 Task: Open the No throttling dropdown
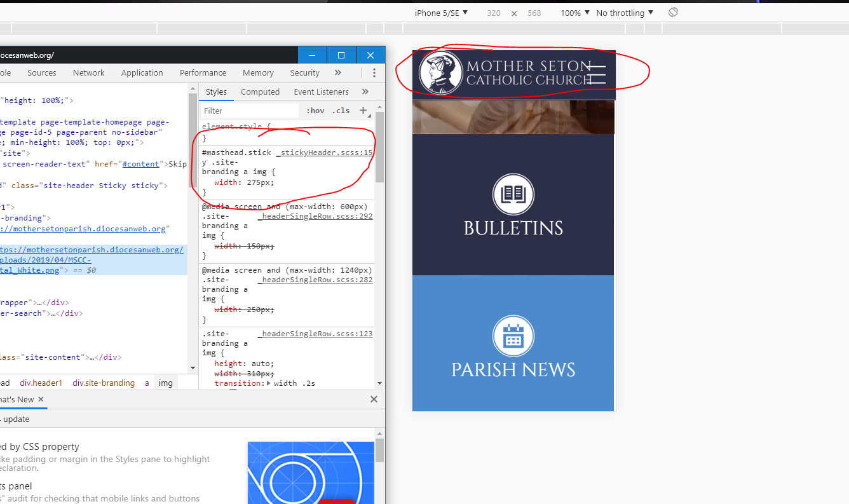click(625, 13)
